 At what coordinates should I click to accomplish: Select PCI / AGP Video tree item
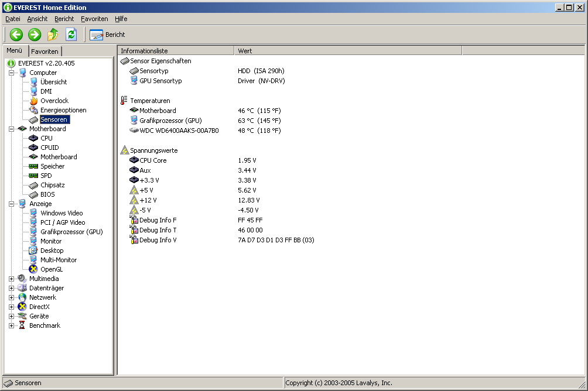63,222
